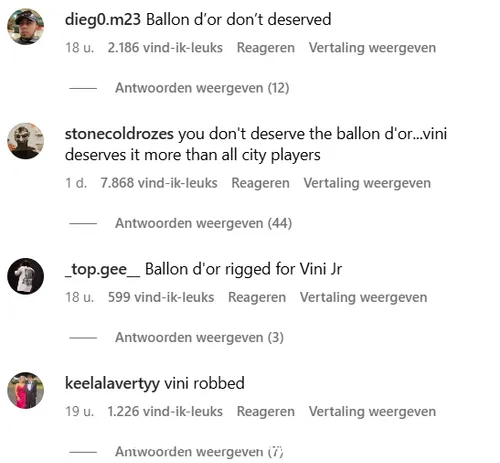Show translation of 'Ballon d'or rigged' comment

coord(363,297)
